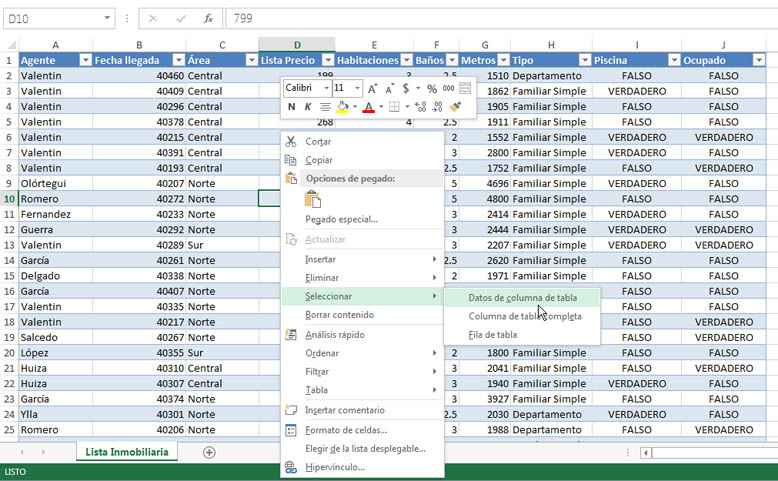The image size is (778, 481).
Task: Toggle italic (K) in mini toolbar
Action: tap(308, 107)
